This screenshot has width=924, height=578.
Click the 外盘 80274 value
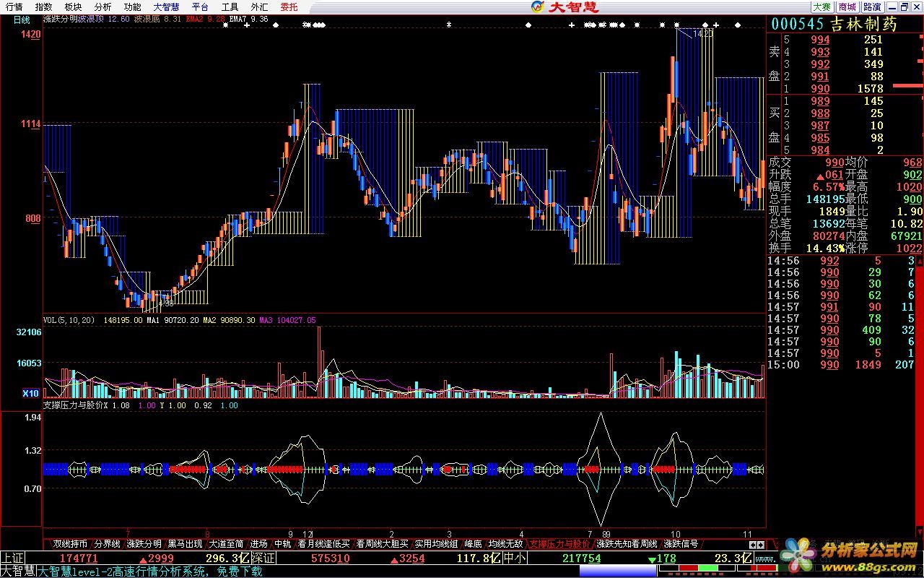tap(827, 236)
